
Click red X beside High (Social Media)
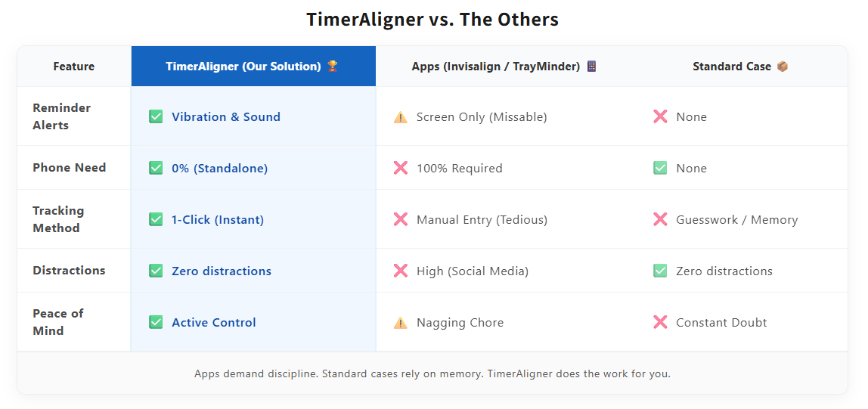click(401, 271)
